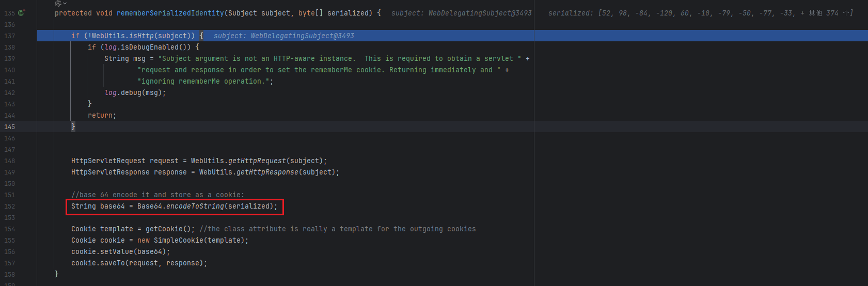868x286 pixels.
Task: Toggle a breakpoint on line number 156
Action: (10, 251)
